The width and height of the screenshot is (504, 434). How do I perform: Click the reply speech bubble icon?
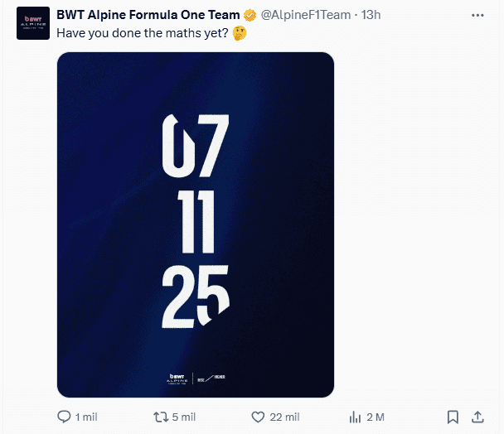(64, 417)
